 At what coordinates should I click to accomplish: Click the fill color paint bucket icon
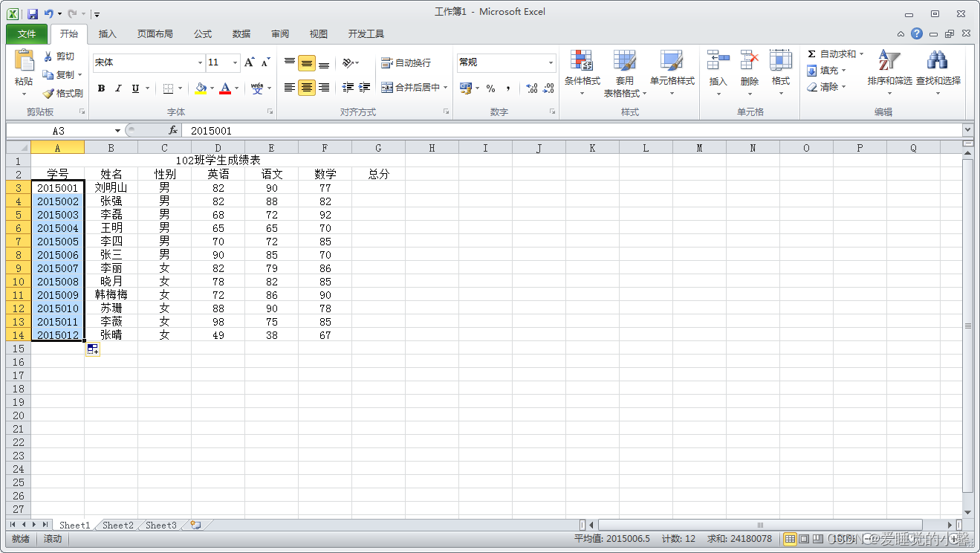click(x=200, y=88)
